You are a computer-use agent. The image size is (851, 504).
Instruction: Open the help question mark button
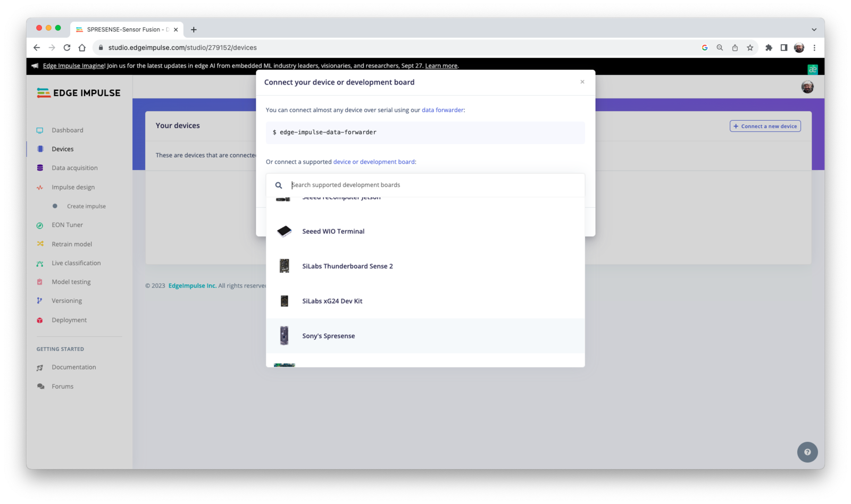point(807,452)
